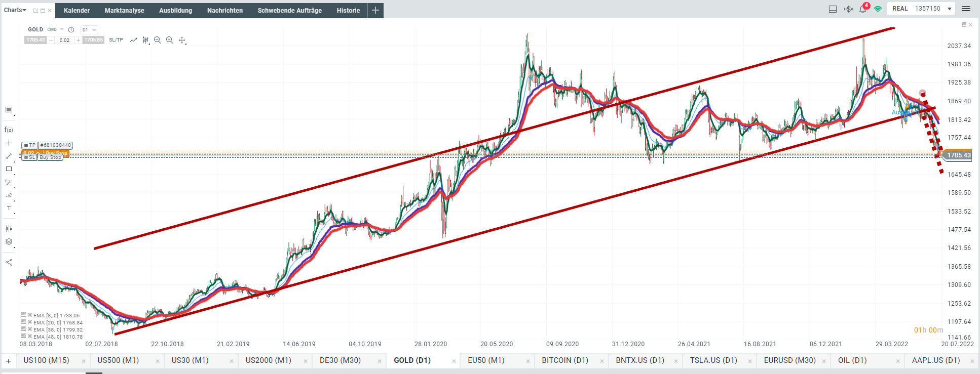Screen dimensions: 980x374
Task: Click the buy price 1705.85 button
Action: (x=93, y=40)
